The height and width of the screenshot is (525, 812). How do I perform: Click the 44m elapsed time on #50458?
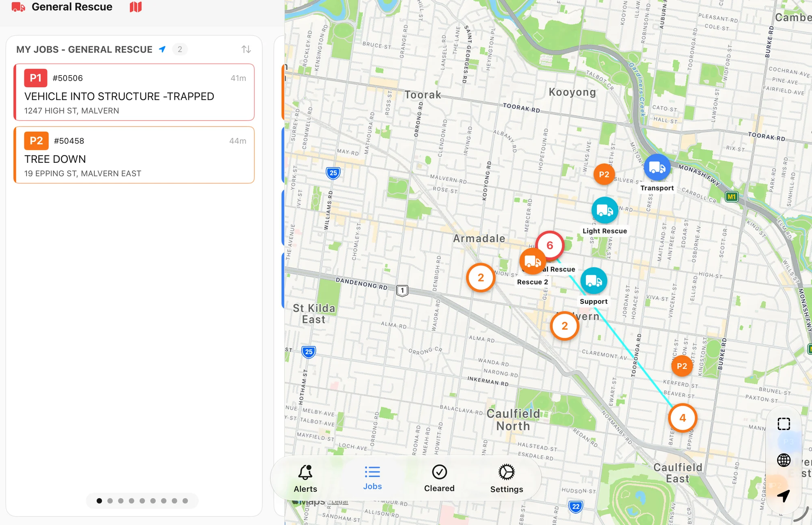[238, 141]
